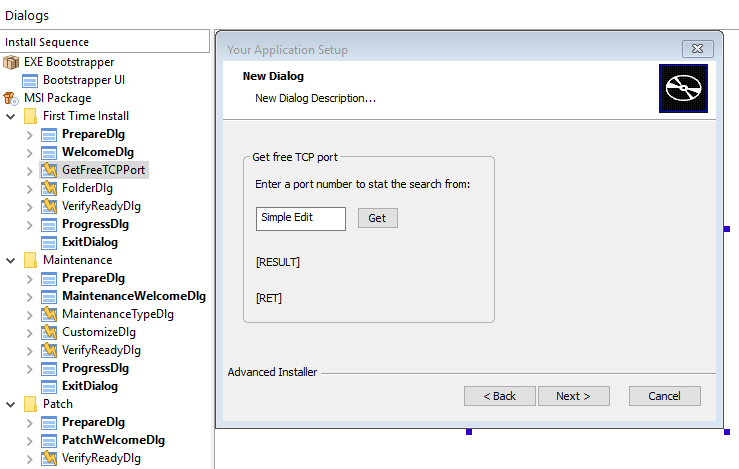
Task: Expand the WelcomeDlg tree node
Action: (30, 153)
